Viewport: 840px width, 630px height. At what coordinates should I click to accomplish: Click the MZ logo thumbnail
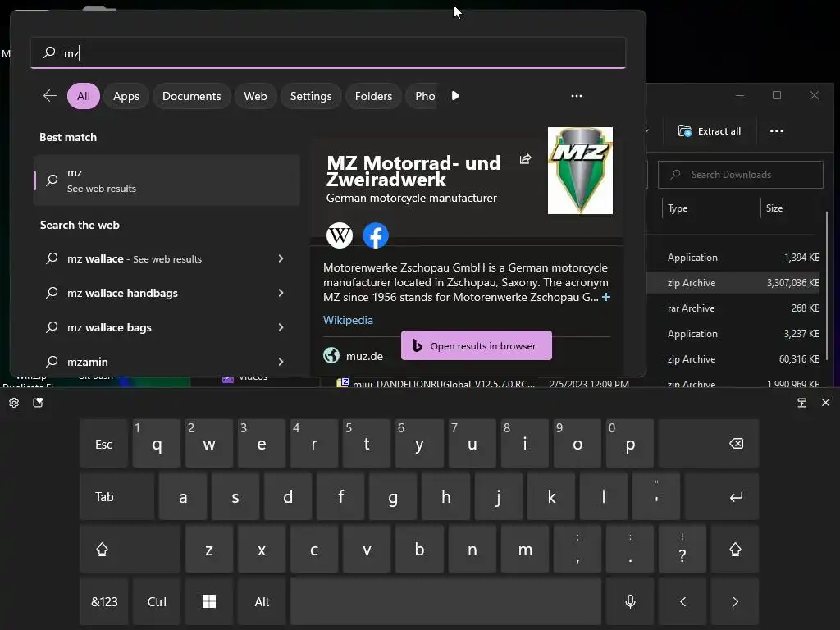(x=580, y=171)
